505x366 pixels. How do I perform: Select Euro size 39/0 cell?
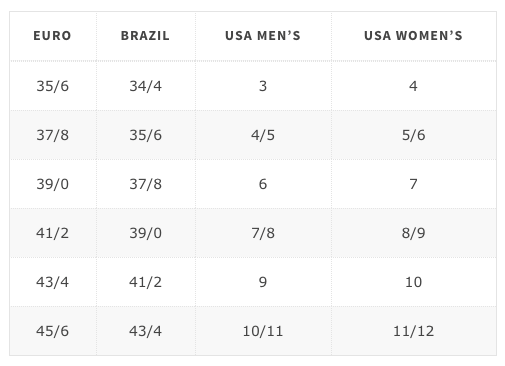53,184
